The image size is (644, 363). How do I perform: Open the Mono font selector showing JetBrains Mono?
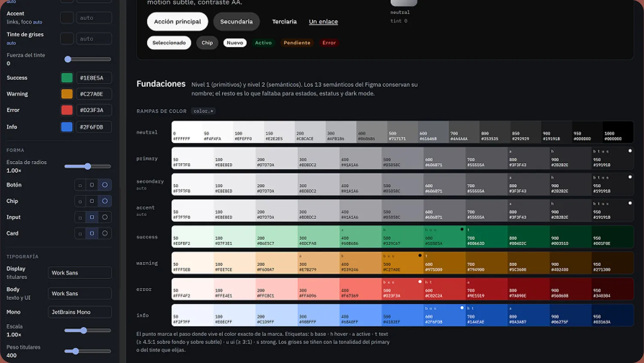[x=80, y=312]
